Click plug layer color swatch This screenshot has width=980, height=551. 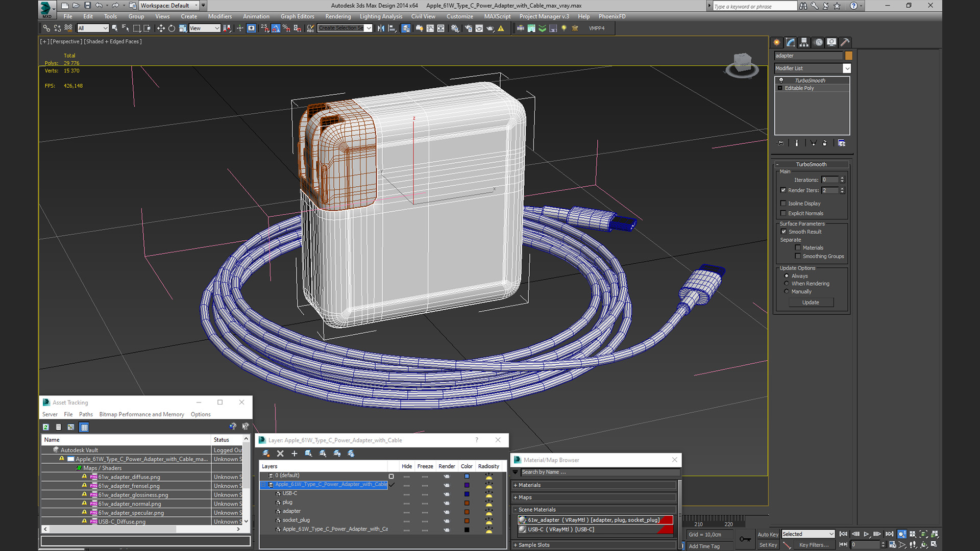coord(467,503)
